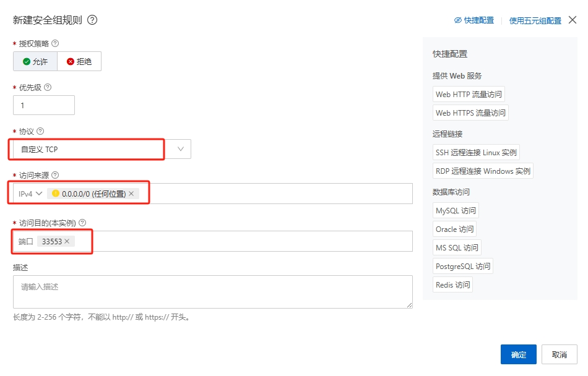588x376 pixels.
Task: Remove the 0.0.0.0/0 source tag
Action: point(131,194)
